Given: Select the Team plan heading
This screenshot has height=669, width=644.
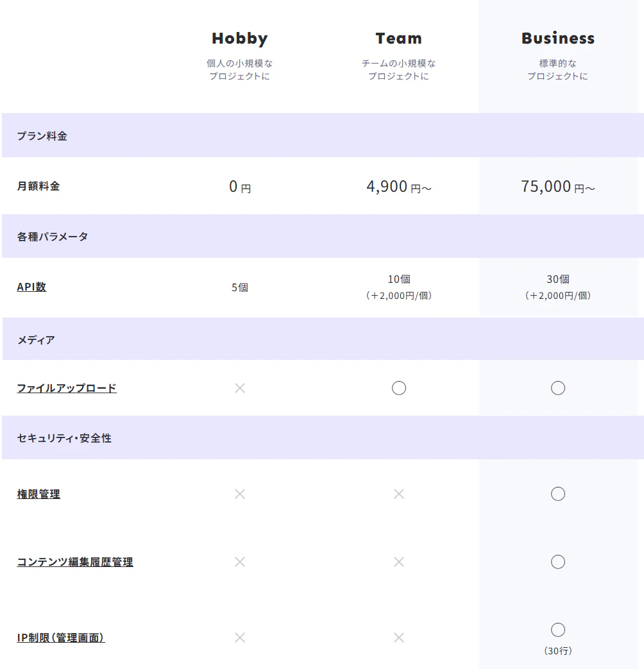Looking at the screenshot, I should click(399, 38).
